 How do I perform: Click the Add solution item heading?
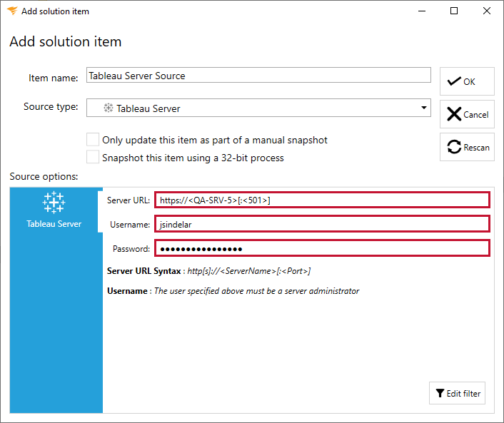point(66,41)
